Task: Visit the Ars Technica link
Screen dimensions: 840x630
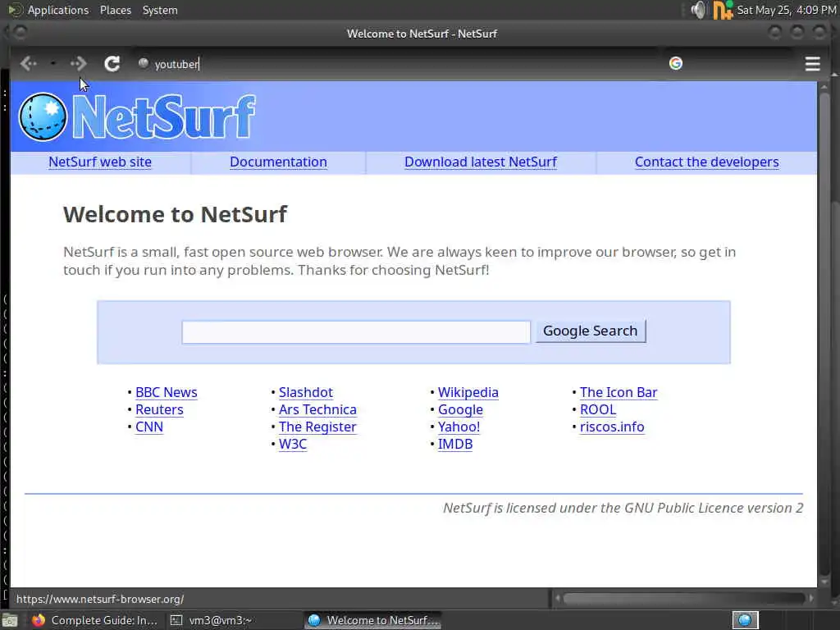Action: (317, 409)
